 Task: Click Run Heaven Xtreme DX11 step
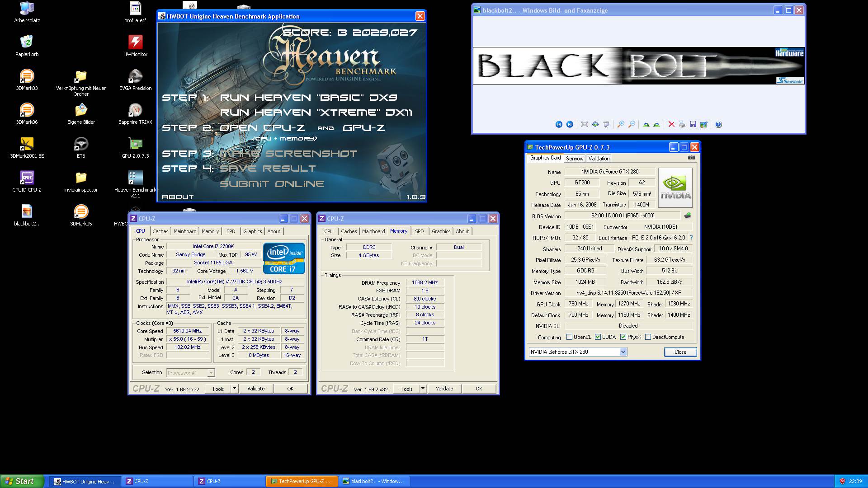coord(316,113)
